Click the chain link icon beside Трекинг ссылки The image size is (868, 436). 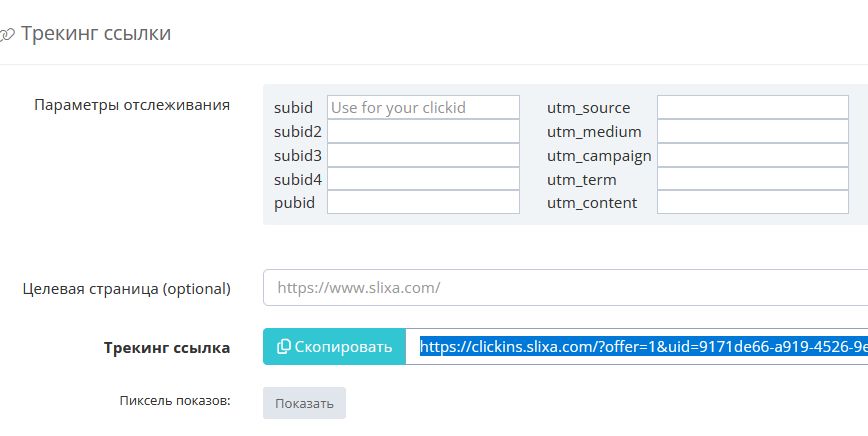point(7,34)
